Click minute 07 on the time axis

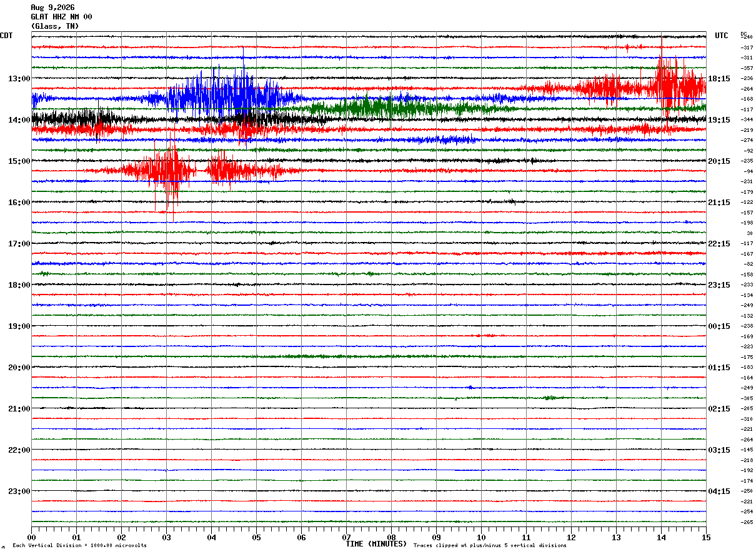[346, 537]
